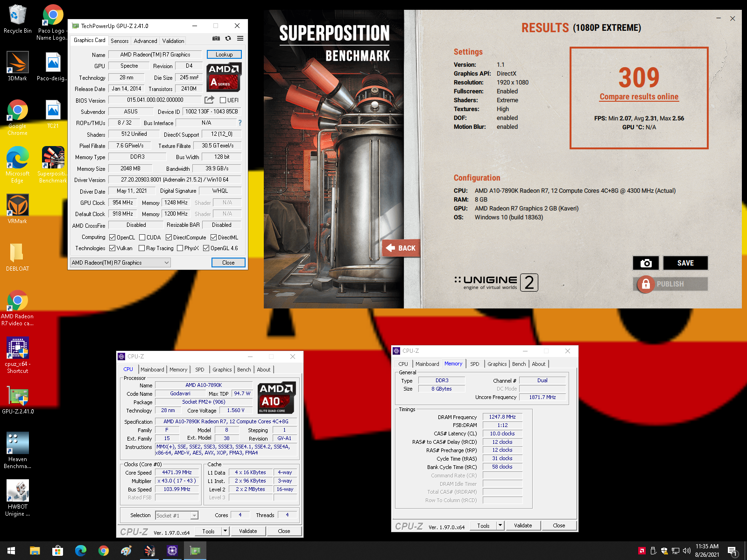
Task: Open the TC21 image file on desktop
Action: (53, 114)
